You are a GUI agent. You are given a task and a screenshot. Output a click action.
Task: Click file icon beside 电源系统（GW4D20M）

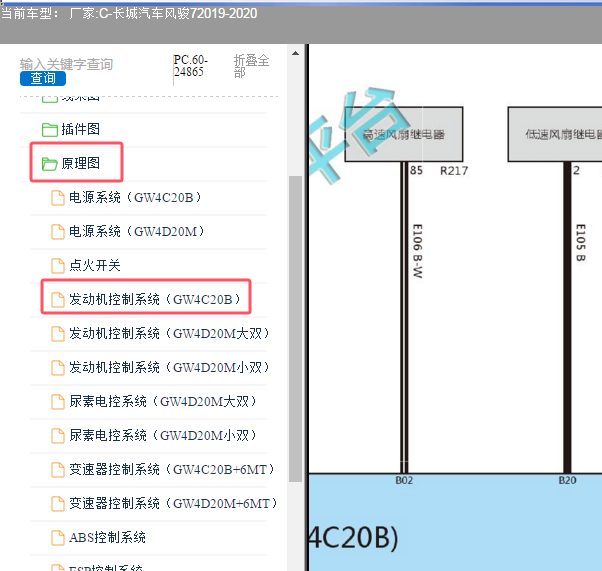pos(58,232)
